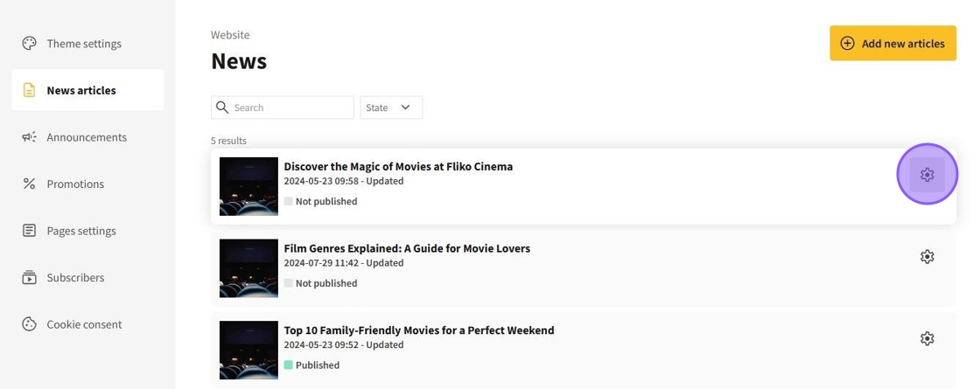Click thumbnail of Discover the Magic article

coord(248,186)
